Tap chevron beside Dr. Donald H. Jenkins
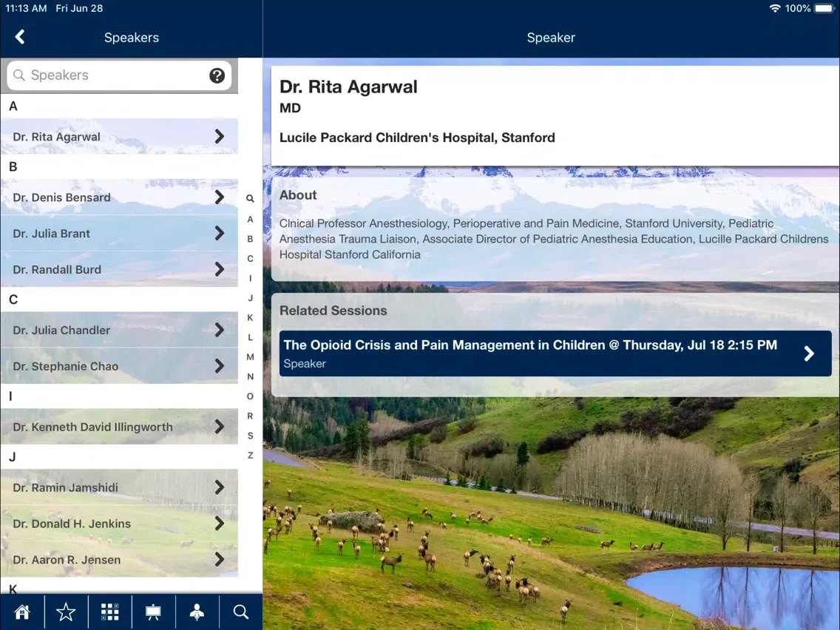 pyautogui.click(x=220, y=524)
